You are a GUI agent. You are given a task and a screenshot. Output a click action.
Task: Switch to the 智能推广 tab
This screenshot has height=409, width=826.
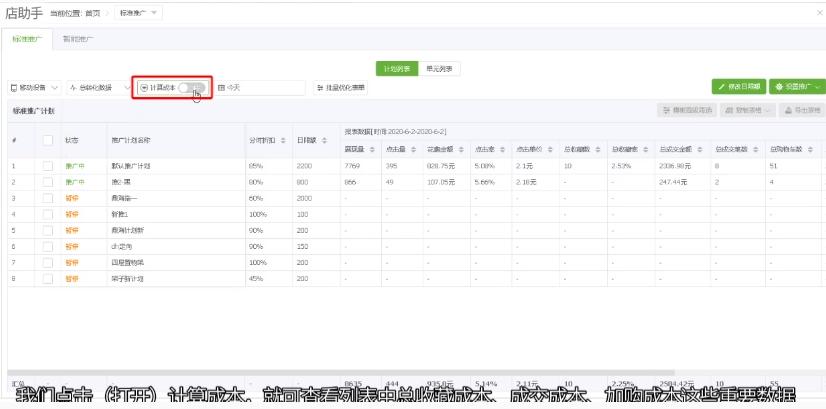(x=78, y=39)
